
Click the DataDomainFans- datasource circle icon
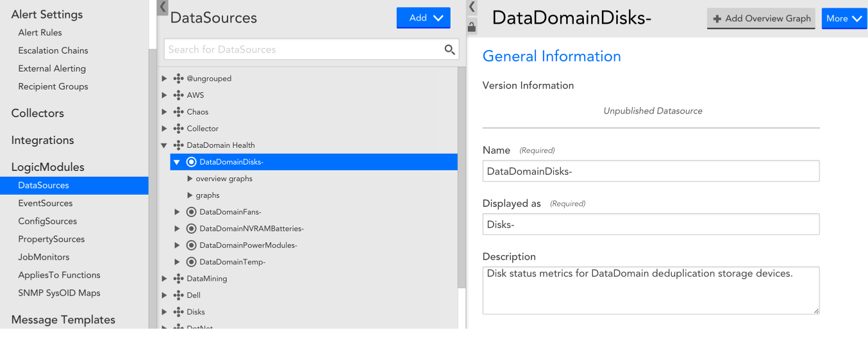191,211
